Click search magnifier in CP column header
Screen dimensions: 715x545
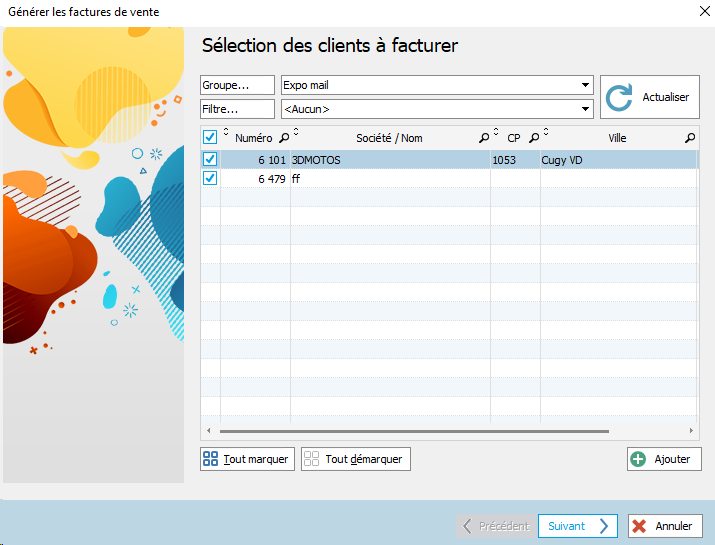(534, 138)
